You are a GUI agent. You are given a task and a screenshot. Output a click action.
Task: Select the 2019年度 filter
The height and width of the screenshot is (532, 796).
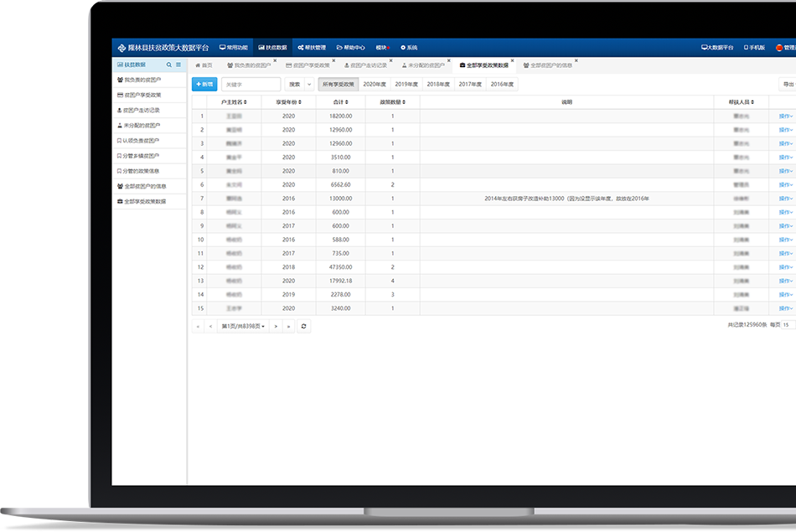click(x=406, y=85)
